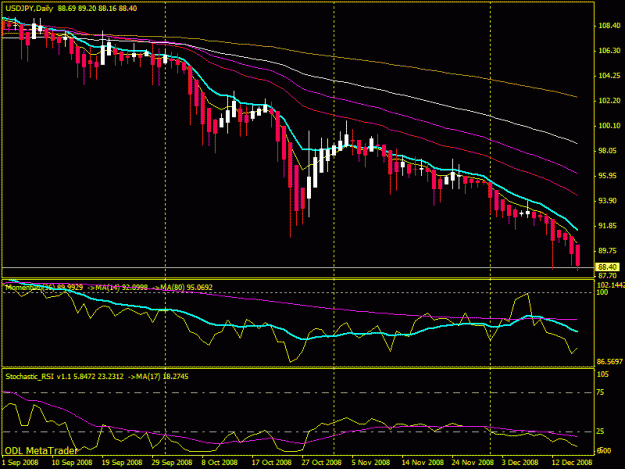Click the 98.05 price axis label
The image size is (625, 469).
609,151
